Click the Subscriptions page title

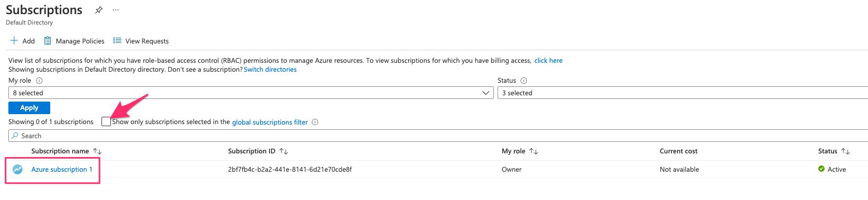click(x=44, y=10)
